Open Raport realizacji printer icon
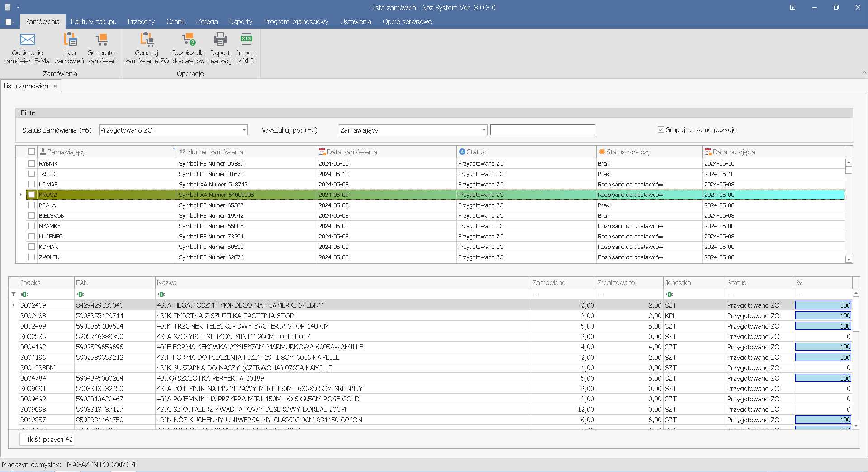 coord(220,40)
